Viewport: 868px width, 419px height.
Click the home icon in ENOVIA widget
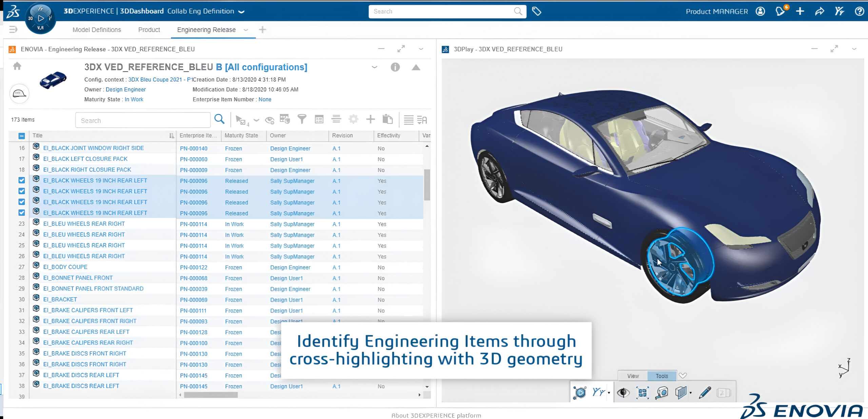(17, 66)
